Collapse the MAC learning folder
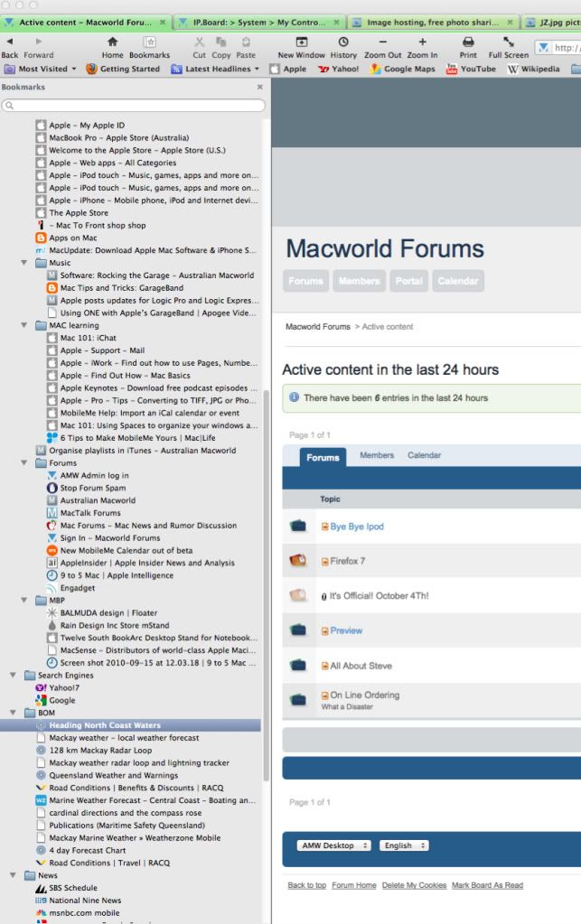This screenshot has height=924, width=581. pos(24,325)
